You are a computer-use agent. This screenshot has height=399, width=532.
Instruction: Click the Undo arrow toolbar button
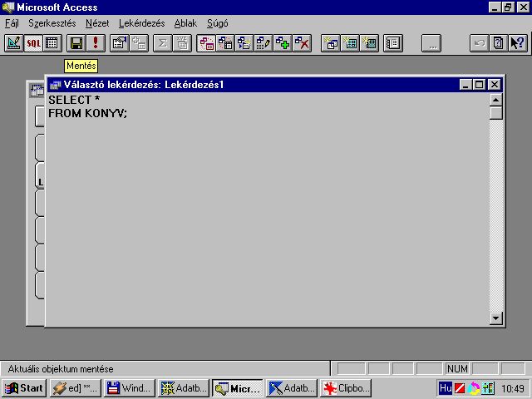(x=480, y=43)
